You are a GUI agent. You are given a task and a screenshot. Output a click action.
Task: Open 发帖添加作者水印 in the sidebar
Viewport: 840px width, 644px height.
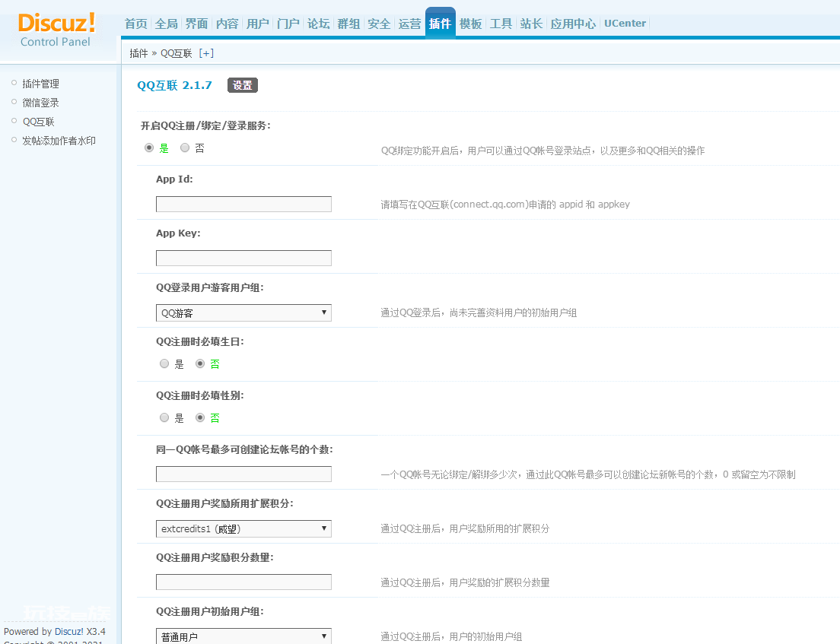pyautogui.click(x=59, y=141)
